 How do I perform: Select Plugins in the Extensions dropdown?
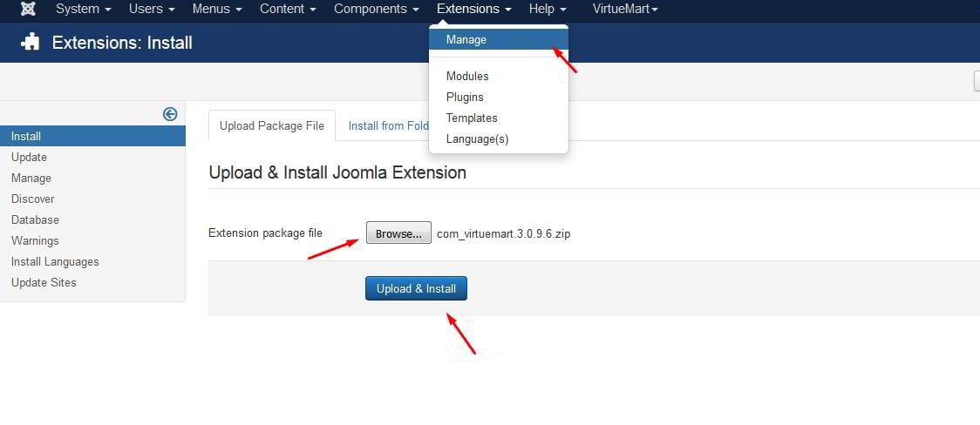[465, 98]
